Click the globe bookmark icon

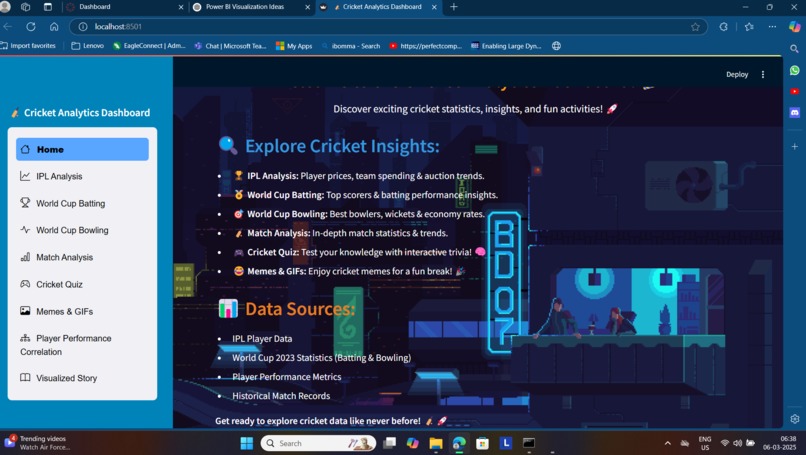tap(556, 46)
